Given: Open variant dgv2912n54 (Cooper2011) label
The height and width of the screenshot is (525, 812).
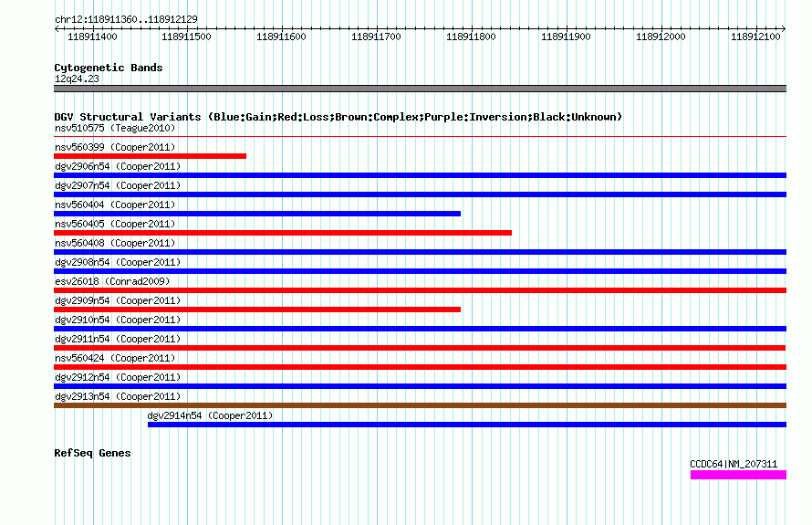Looking at the screenshot, I should pos(118,377).
